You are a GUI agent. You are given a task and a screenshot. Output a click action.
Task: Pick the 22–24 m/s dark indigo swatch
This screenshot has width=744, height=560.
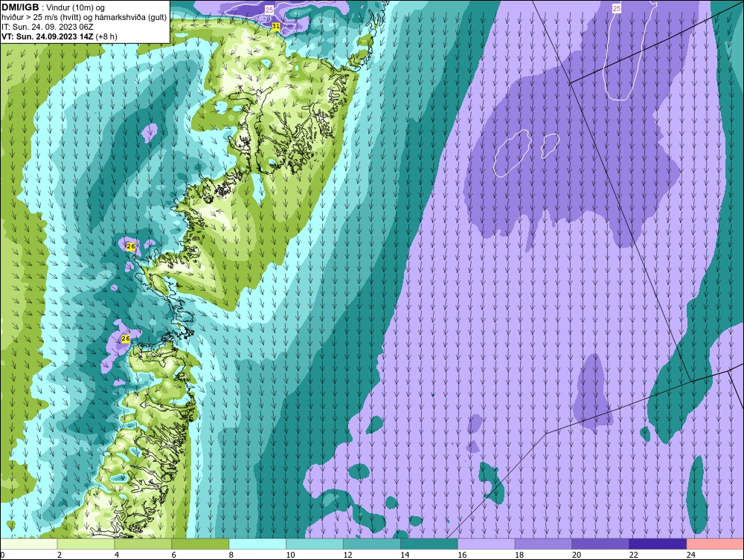658,544
